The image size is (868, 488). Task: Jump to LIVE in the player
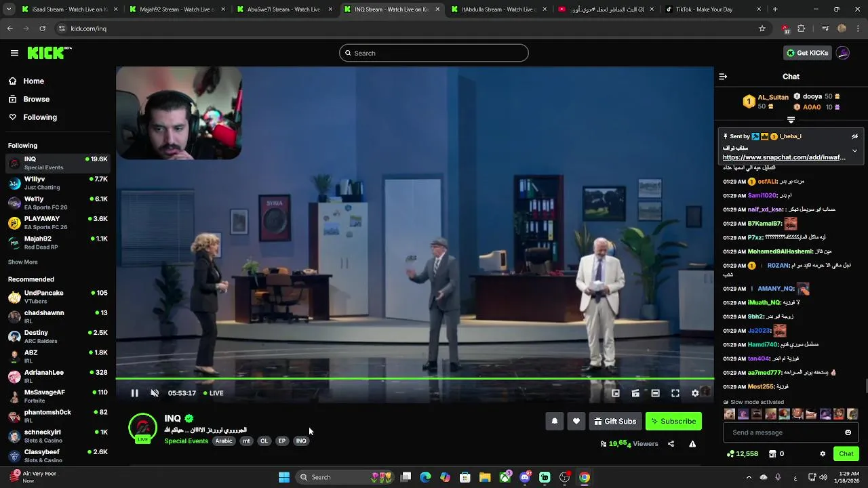(x=214, y=393)
